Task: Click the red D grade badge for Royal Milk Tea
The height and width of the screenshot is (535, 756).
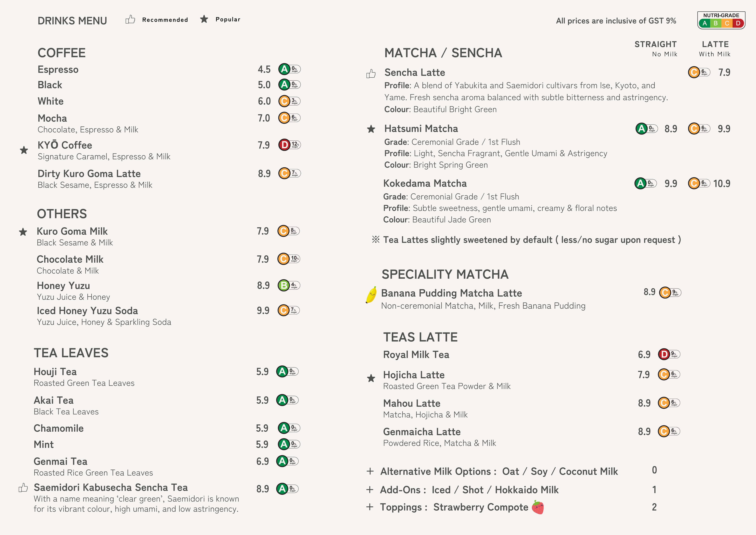Action: [664, 354]
